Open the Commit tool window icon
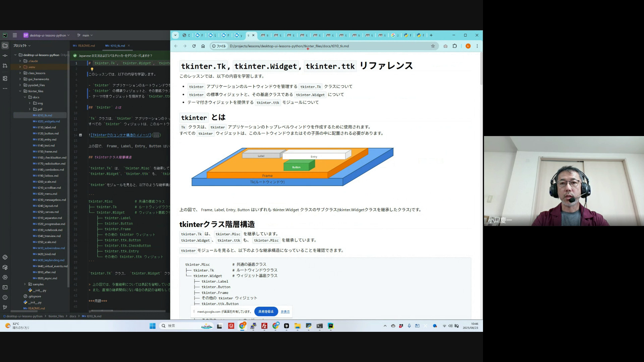Viewport: 644px width, 362px height. 5,56
